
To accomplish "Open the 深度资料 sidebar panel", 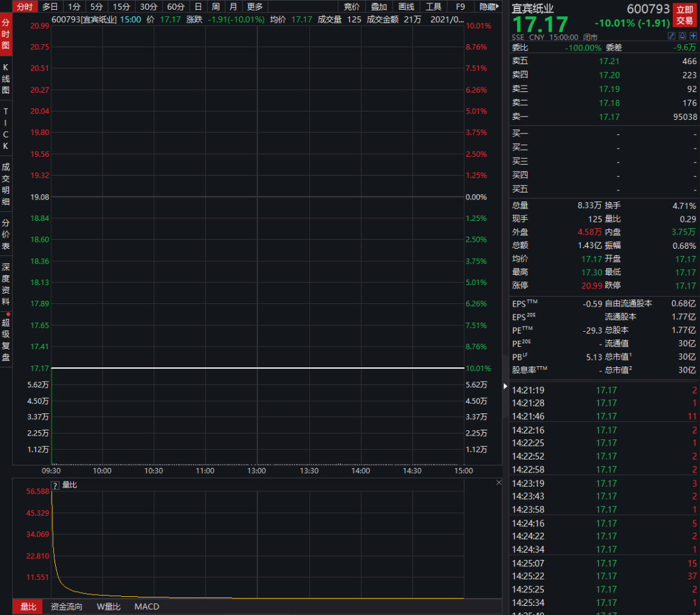I will coord(6,284).
